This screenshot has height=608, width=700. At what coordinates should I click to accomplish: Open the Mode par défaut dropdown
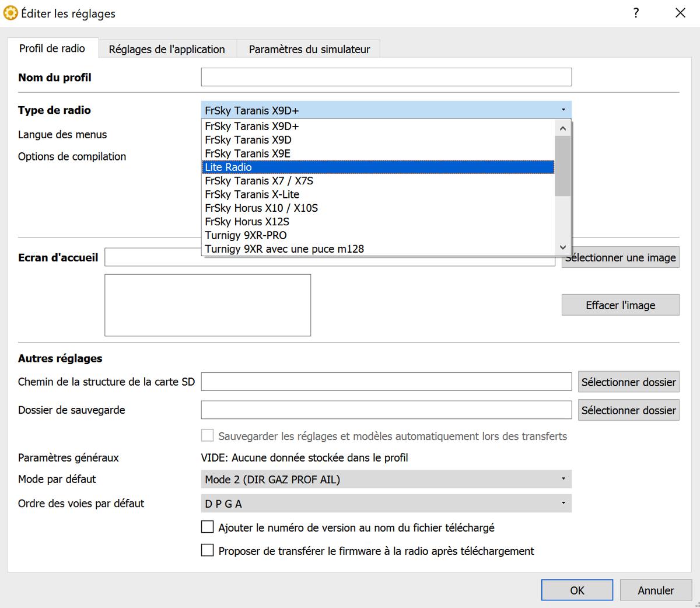click(386, 479)
